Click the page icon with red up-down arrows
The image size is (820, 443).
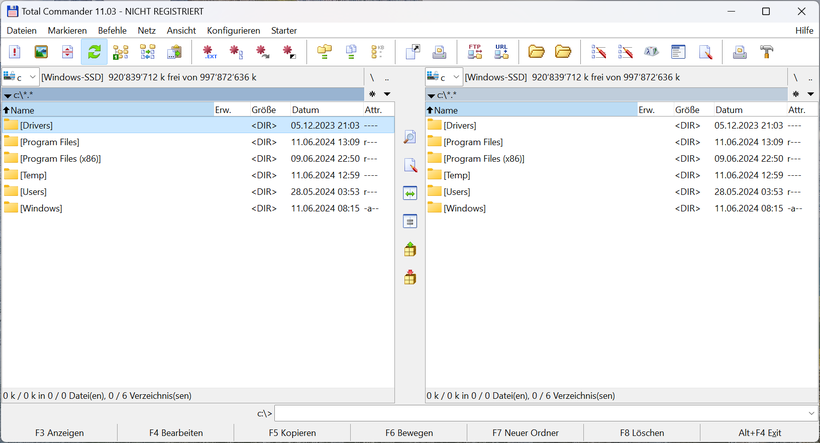tap(67, 52)
